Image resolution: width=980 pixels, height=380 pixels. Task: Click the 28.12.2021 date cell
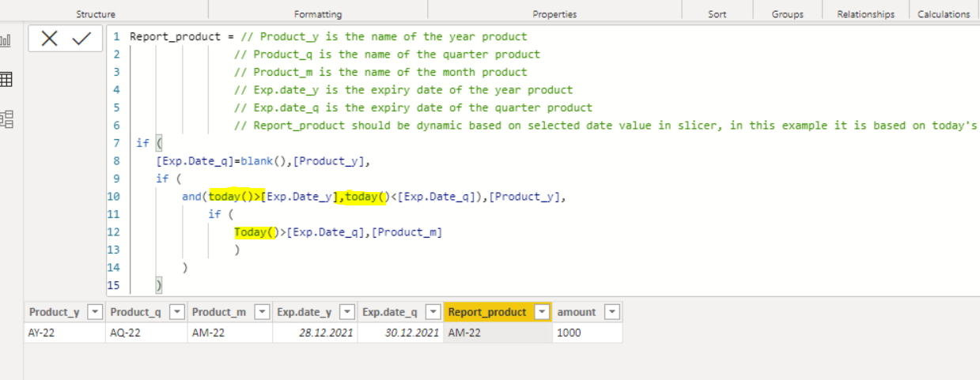point(314,333)
